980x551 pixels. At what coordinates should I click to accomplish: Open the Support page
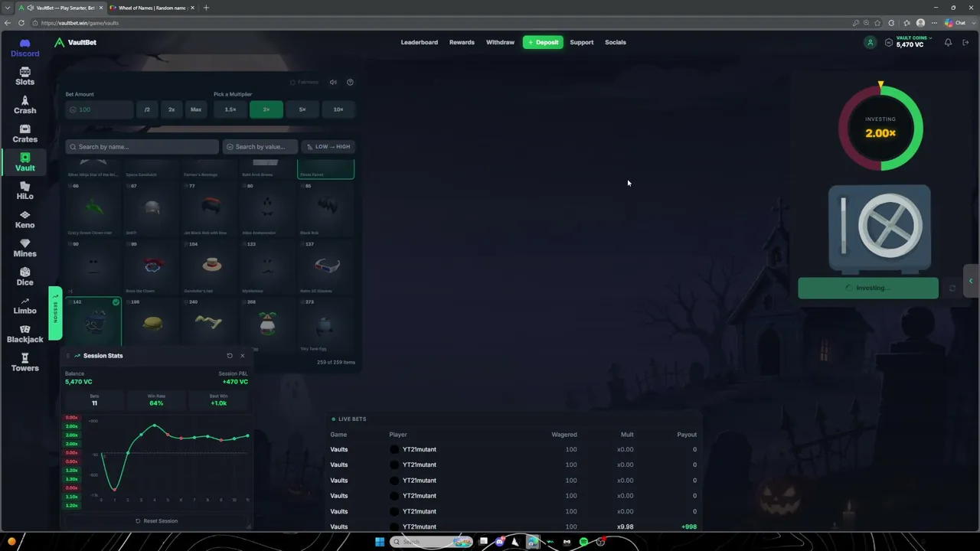581,42
